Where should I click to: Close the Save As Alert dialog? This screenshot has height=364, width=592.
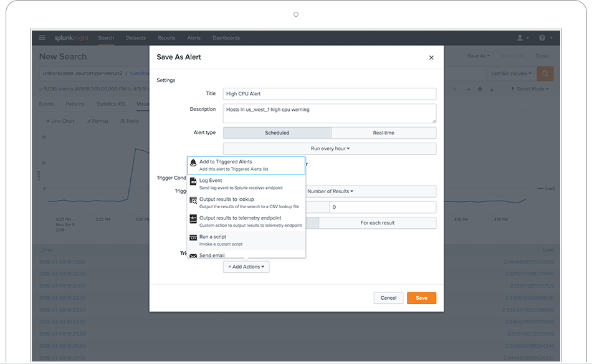click(431, 57)
